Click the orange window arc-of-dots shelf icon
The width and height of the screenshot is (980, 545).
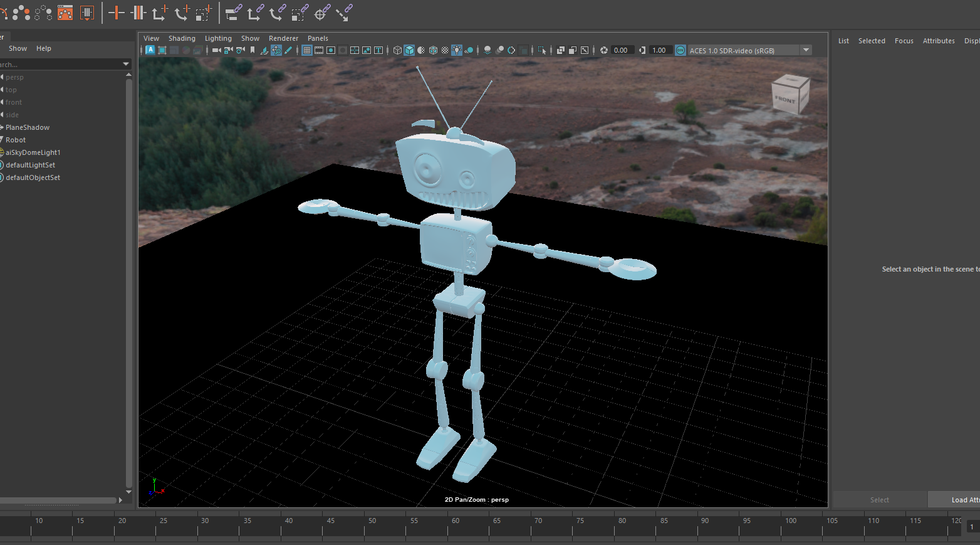pos(65,13)
